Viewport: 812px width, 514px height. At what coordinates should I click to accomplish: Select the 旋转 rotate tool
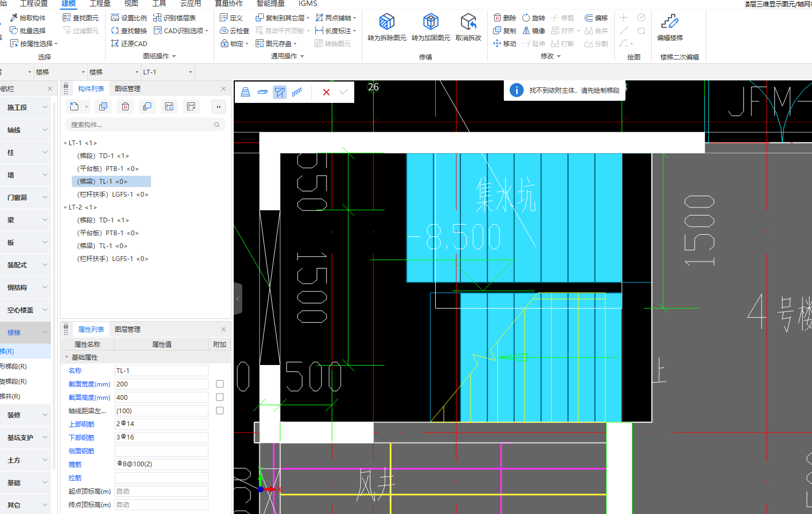pyautogui.click(x=534, y=18)
